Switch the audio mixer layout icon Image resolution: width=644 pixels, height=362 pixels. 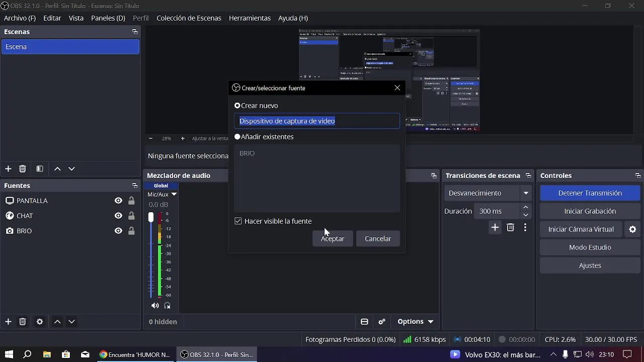[364, 322]
